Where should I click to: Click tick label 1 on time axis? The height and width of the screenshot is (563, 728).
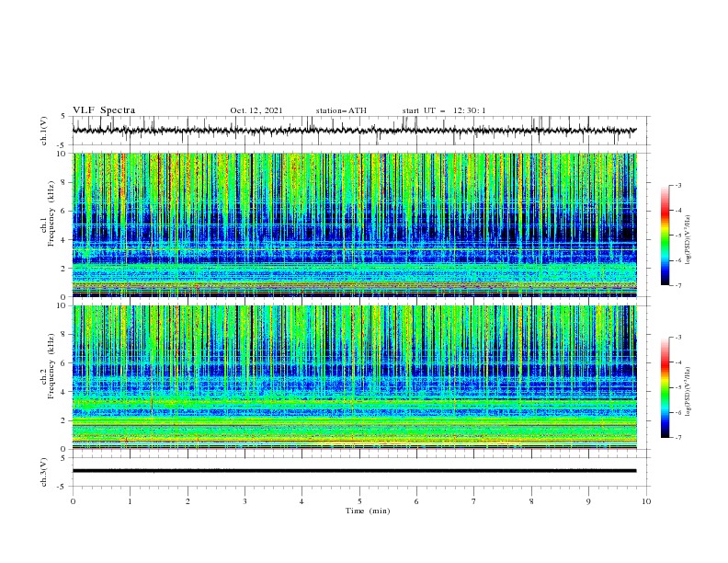click(130, 501)
